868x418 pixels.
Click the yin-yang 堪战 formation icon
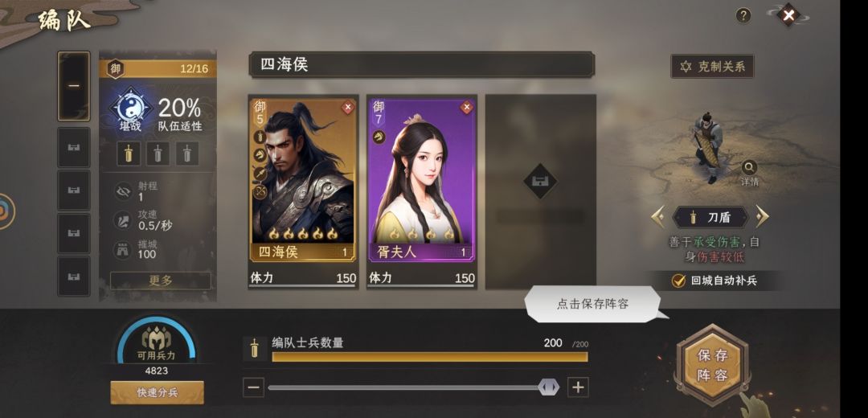pyautogui.click(x=131, y=108)
